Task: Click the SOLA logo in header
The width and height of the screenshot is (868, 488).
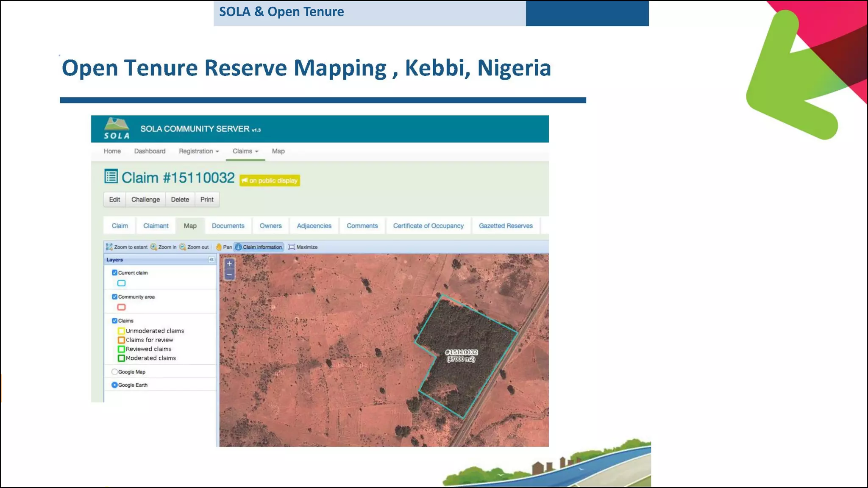Action: pyautogui.click(x=117, y=129)
